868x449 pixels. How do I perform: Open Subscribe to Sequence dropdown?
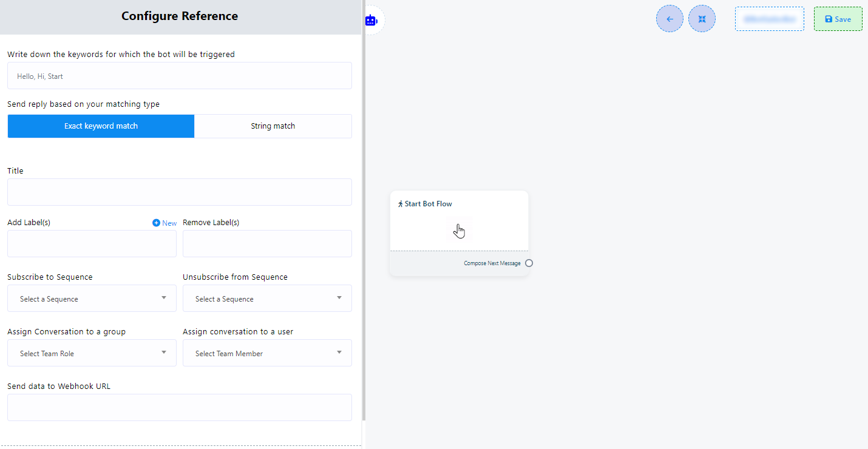[92, 299]
